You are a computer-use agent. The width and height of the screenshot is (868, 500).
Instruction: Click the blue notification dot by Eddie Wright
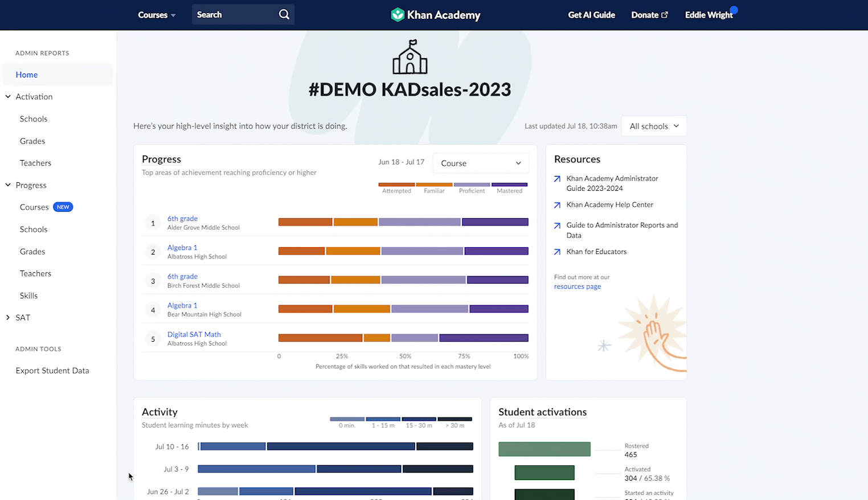[734, 10]
